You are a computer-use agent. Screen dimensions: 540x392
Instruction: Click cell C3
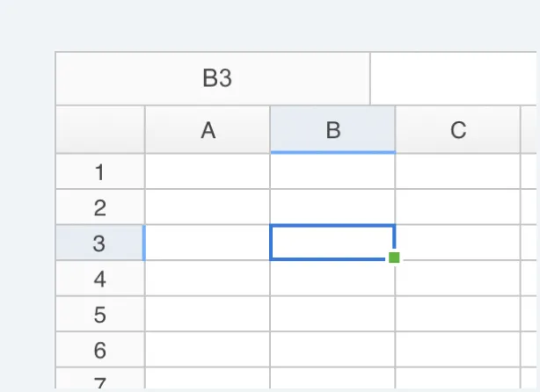457,243
